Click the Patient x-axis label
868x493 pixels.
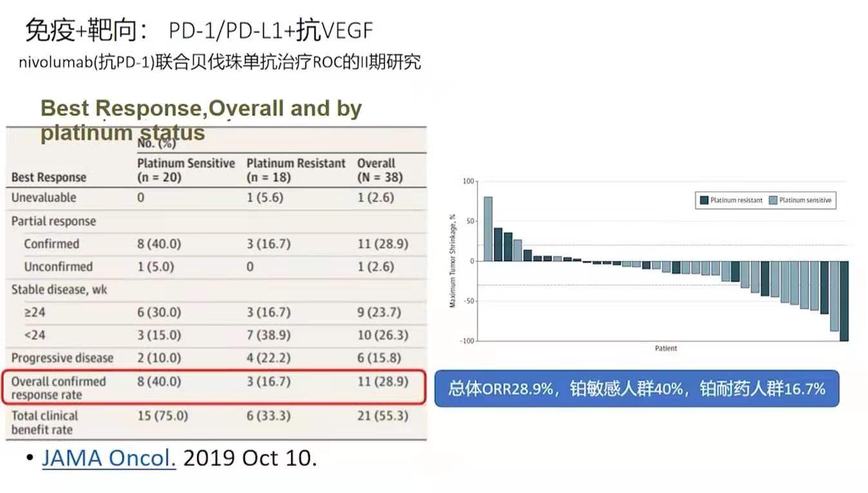(666, 349)
